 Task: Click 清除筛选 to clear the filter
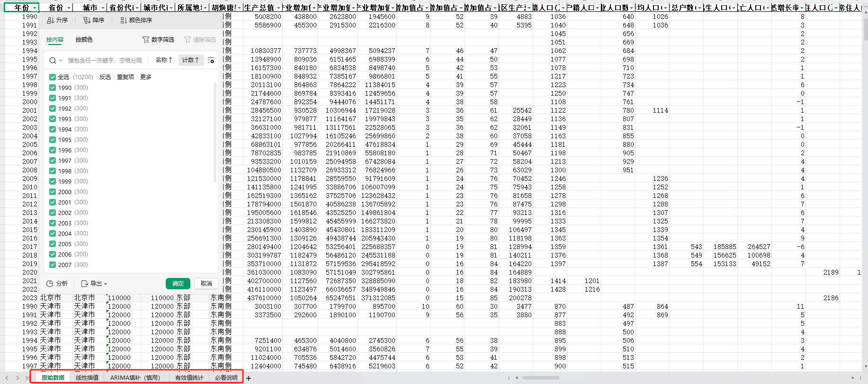click(x=200, y=40)
